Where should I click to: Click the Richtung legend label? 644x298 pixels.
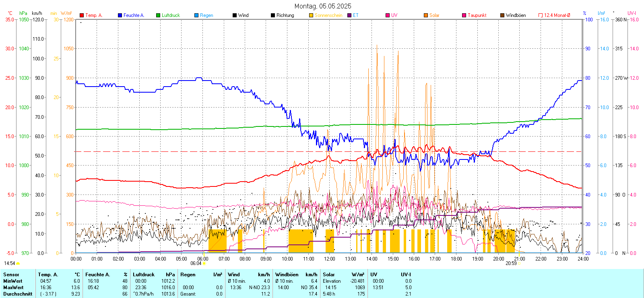[x=285, y=15]
